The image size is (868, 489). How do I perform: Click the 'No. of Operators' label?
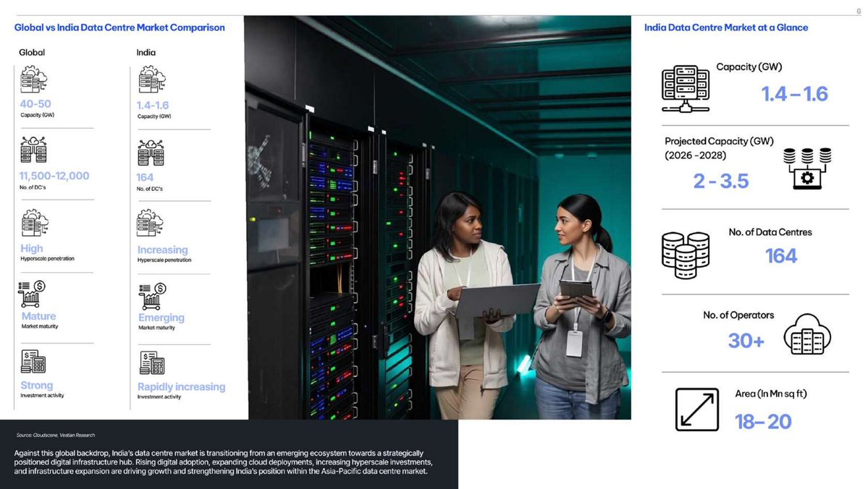coord(738,315)
